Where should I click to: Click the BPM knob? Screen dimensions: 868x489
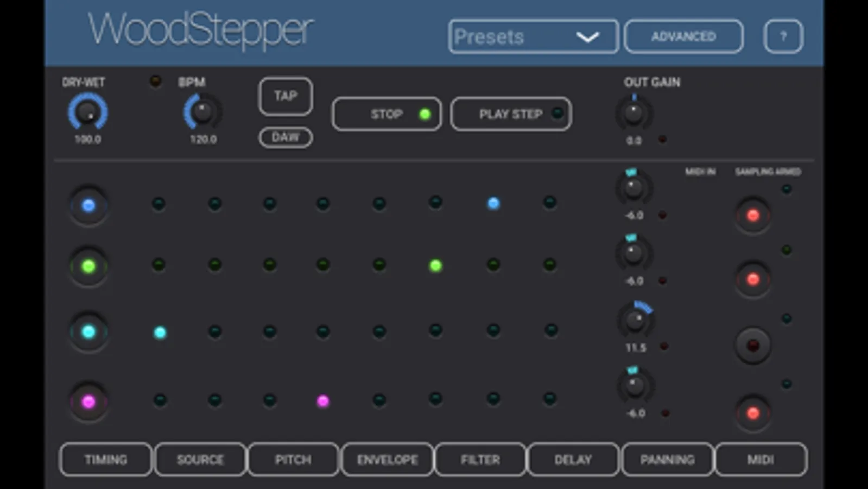coord(202,112)
